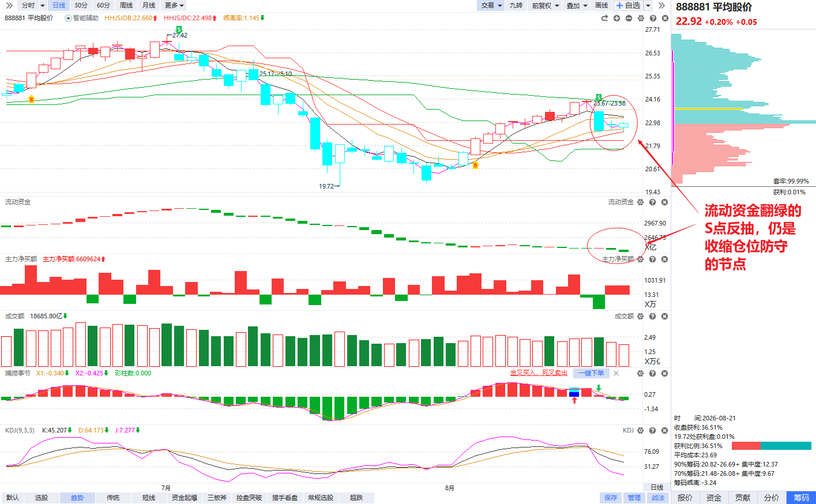This screenshot has height=504, width=816.
Task: Toggle 九转 indicator overlay
Action: click(x=516, y=5)
